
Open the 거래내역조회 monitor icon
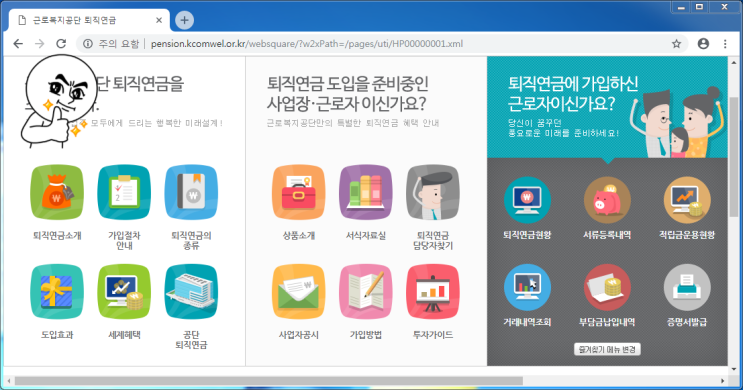[527, 287]
